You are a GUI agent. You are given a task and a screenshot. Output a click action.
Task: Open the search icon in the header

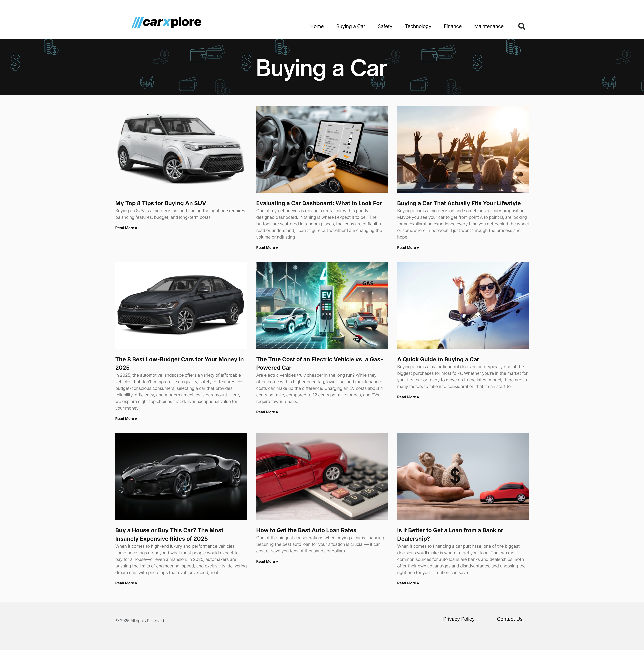[522, 26]
